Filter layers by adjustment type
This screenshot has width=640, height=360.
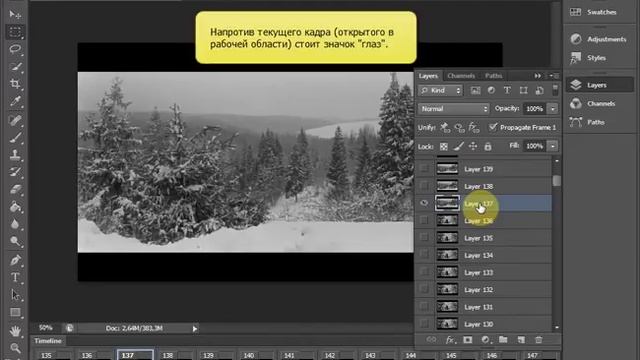pyautogui.click(x=491, y=91)
